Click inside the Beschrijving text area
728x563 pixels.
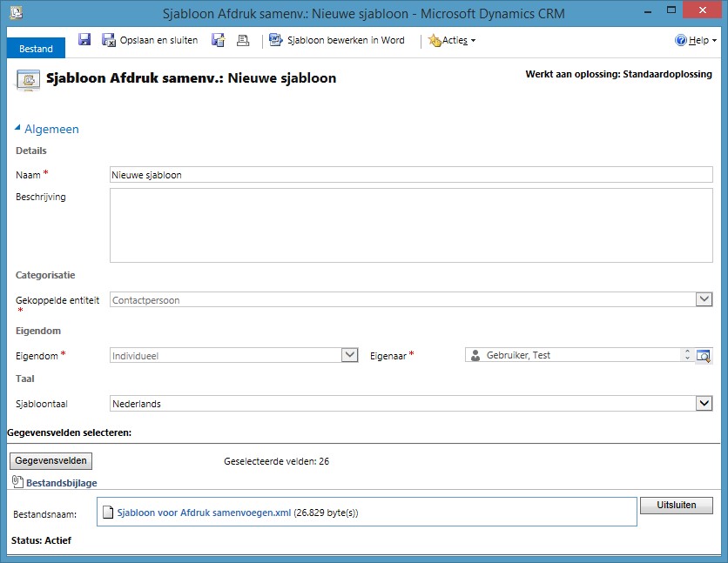point(411,225)
